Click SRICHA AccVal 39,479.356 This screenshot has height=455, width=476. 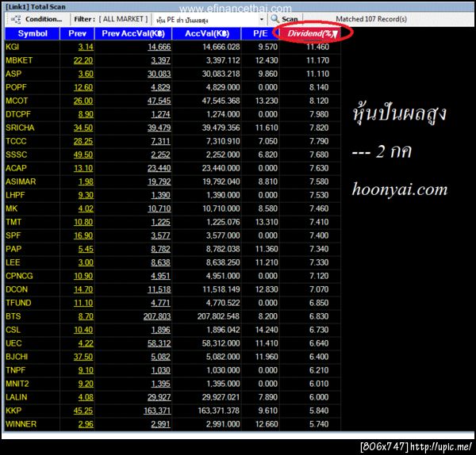tap(221, 128)
